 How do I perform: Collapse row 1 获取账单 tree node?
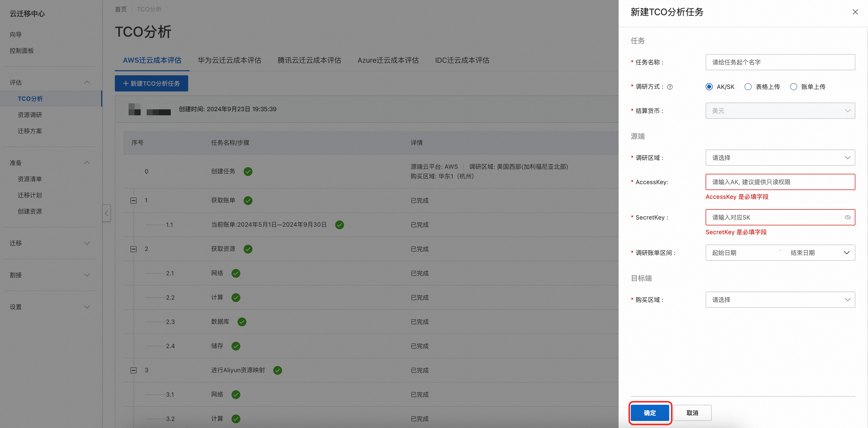pos(134,200)
